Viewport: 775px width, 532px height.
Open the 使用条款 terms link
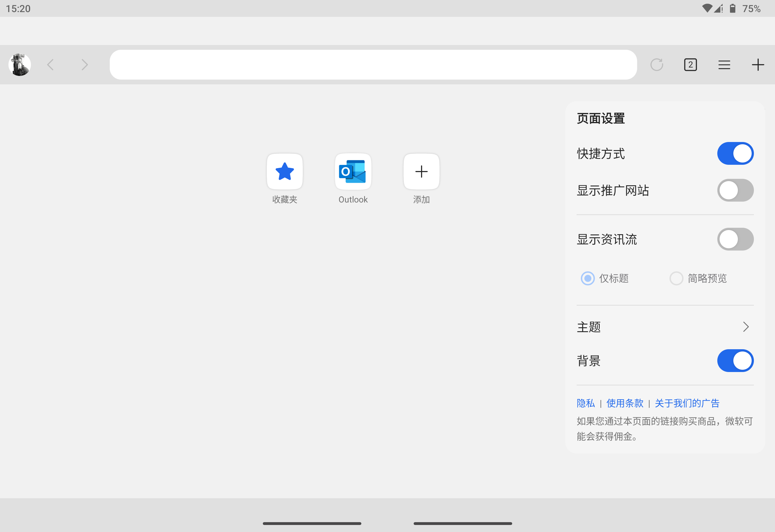624,403
